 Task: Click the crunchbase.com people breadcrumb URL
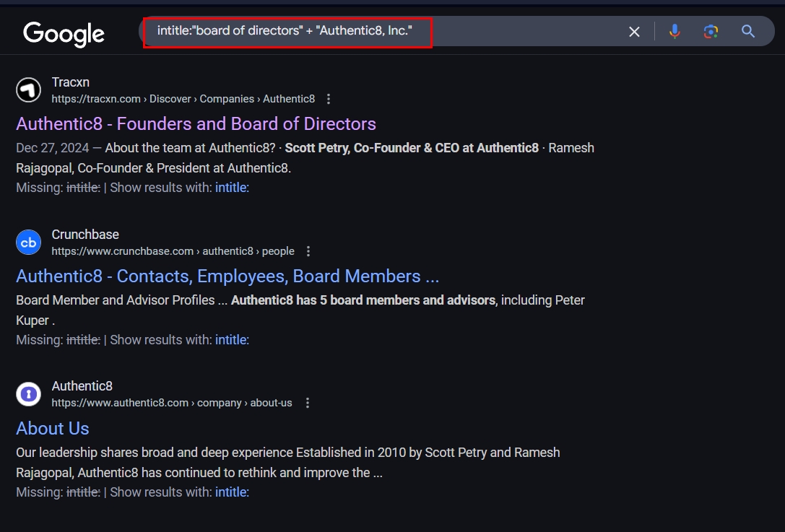[173, 251]
